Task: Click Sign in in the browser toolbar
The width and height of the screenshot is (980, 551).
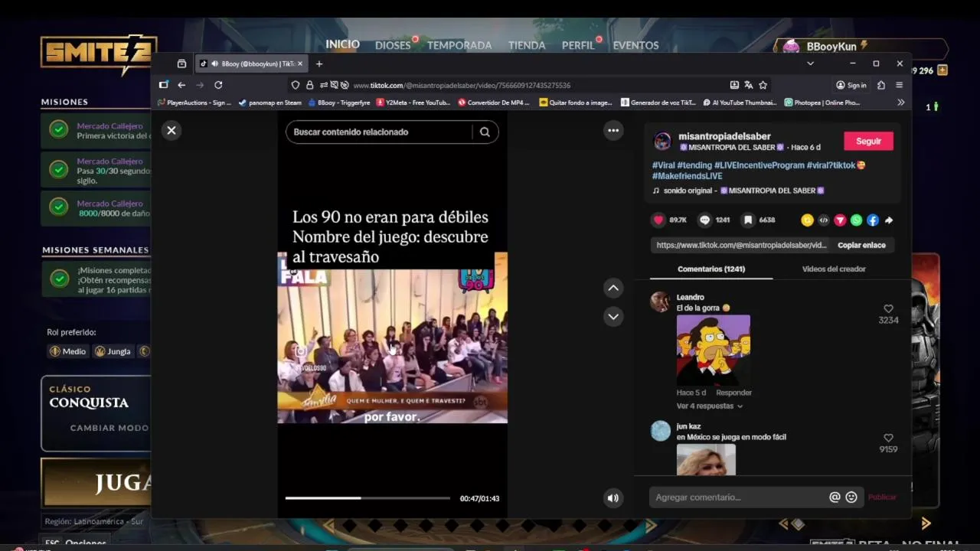Action: 851,85
